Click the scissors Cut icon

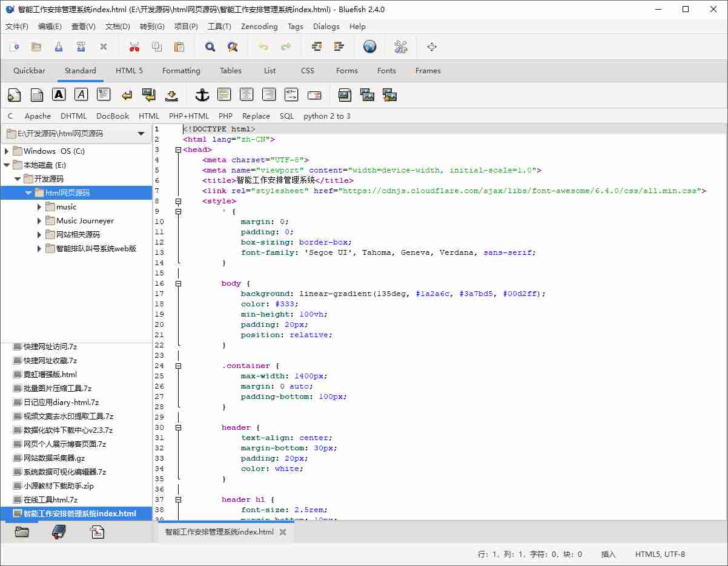pyautogui.click(x=134, y=47)
